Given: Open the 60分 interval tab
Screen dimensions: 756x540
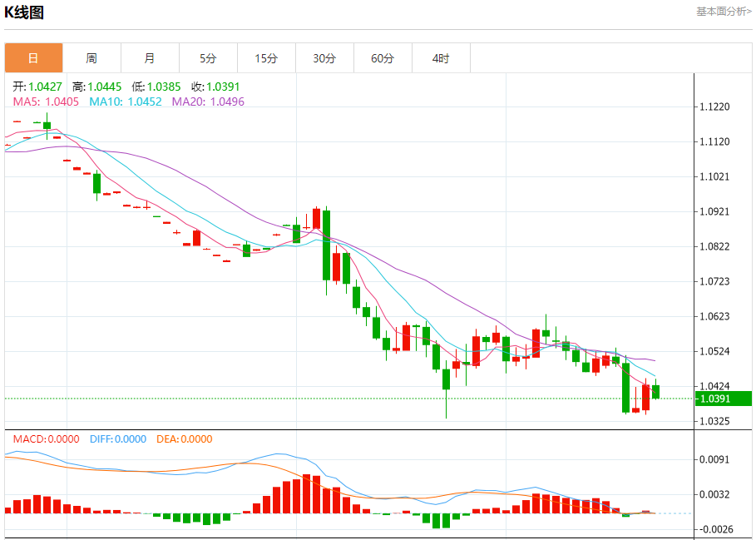Looking at the screenshot, I should coord(383,58).
